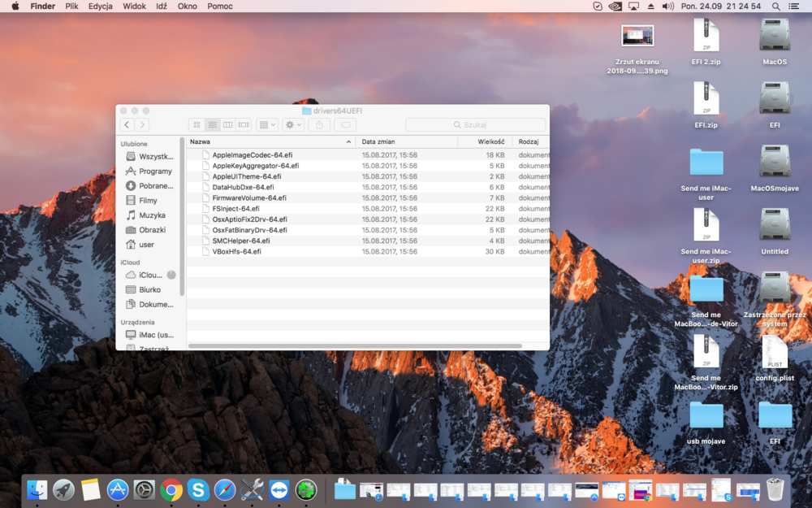Launch Google Chrome from the Dock
Viewport: 812px width, 508px height.
[171, 489]
